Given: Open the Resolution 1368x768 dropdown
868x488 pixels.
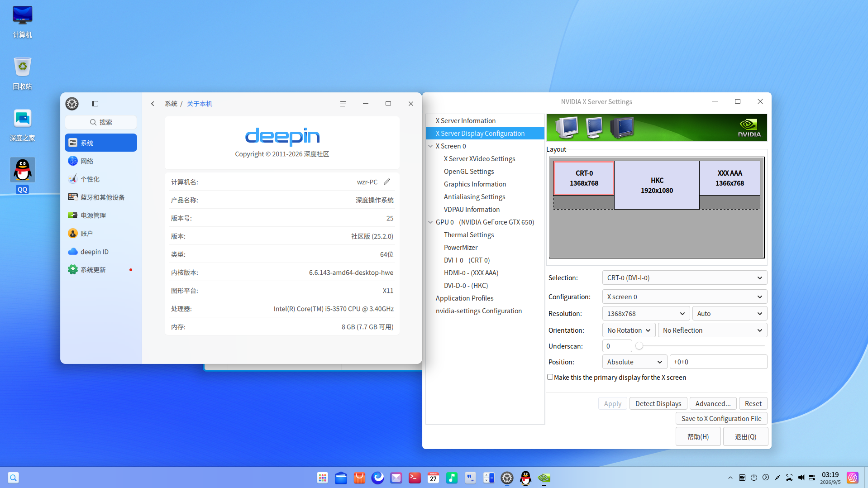Looking at the screenshot, I should [646, 313].
